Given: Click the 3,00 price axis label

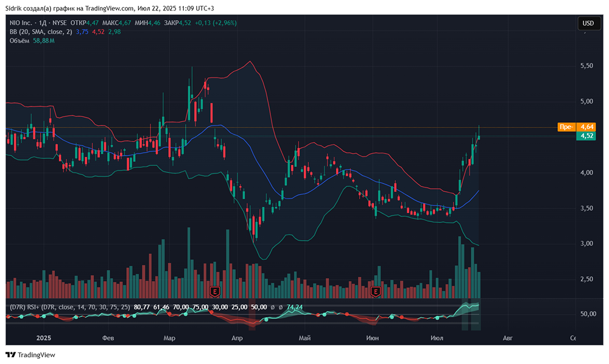Looking at the screenshot, I should pos(586,243).
